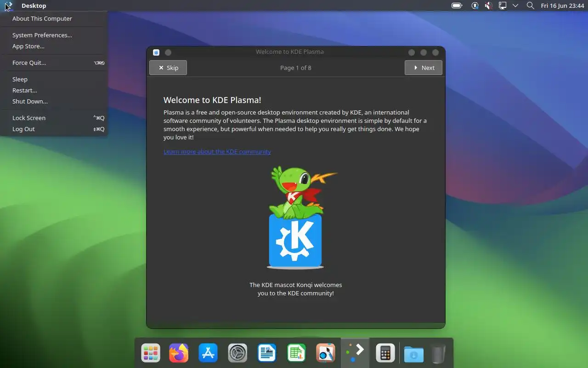Click the Desktop menu bar title
Viewport: 588px width, 368px height.
pos(34,6)
